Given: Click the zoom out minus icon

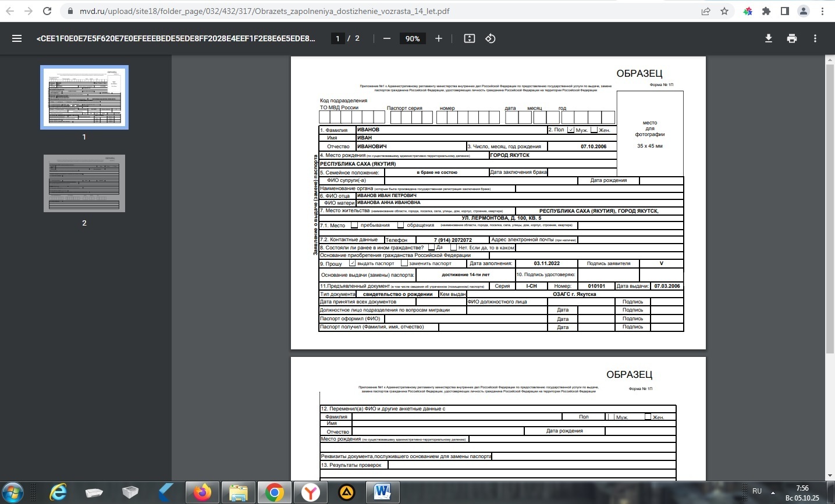Looking at the screenshot, I should pyautogui.click(x=387, y=38).
